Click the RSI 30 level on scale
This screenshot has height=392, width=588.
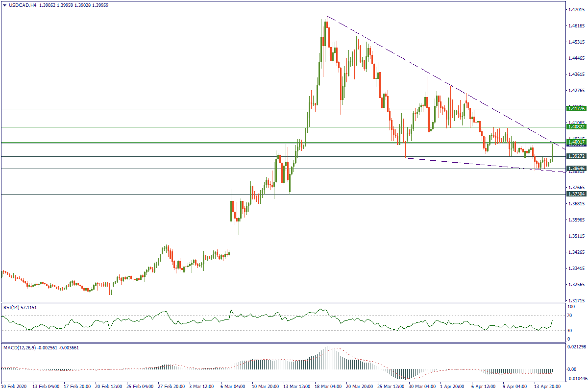(x=570, y=330)
